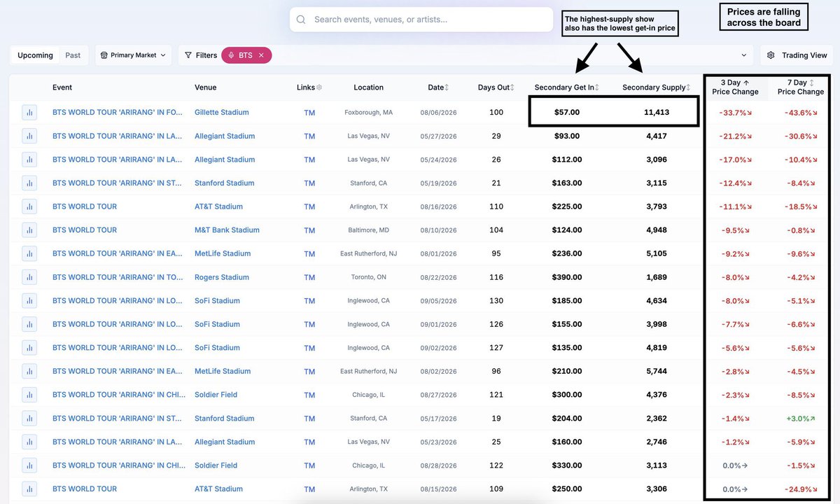The image size is (840, 504).
Task: Select the 130 days out cell
Action: 496,301
